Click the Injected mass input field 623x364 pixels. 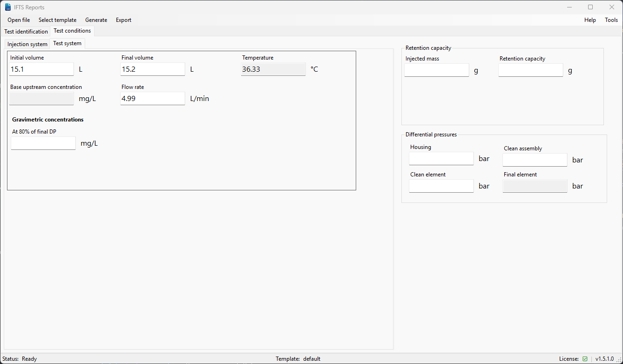click(437, 70)
